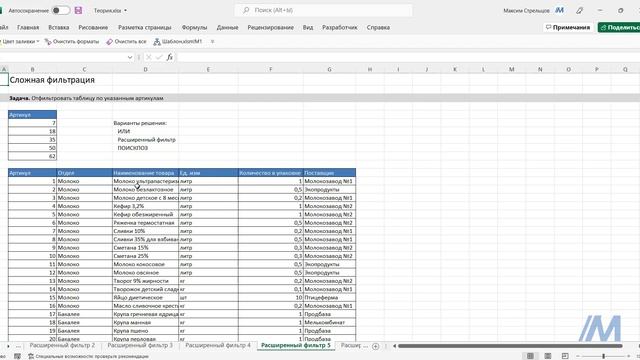
Task: Select the ИЛИ cell
Action: click(x=145, y=131)
